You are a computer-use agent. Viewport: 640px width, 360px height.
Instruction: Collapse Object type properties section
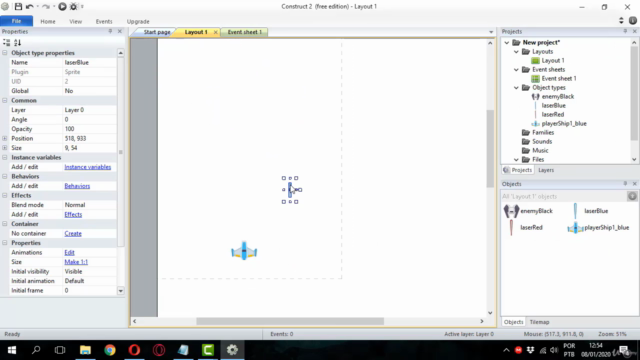[x=4, y=53]
